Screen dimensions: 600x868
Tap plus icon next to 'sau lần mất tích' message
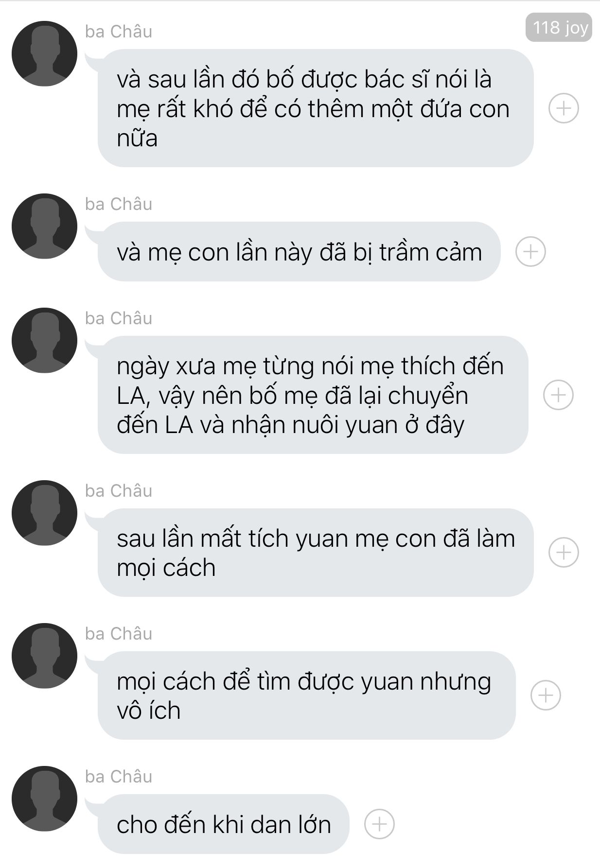pyautogui.click(x=564, y=552)
